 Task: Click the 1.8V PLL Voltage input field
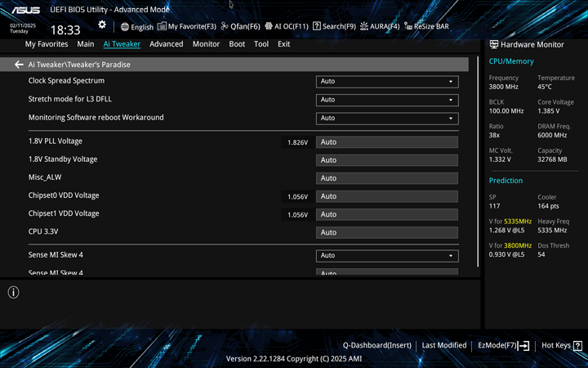386,142
